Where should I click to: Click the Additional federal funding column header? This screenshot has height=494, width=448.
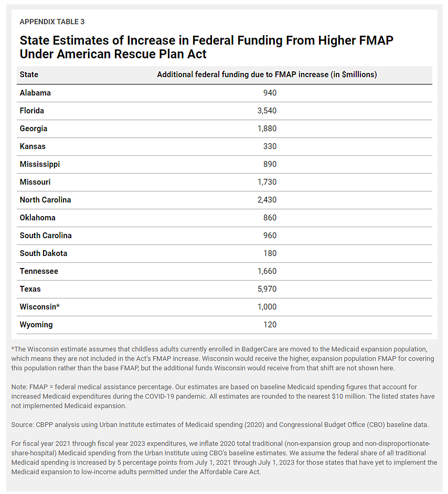266,74
